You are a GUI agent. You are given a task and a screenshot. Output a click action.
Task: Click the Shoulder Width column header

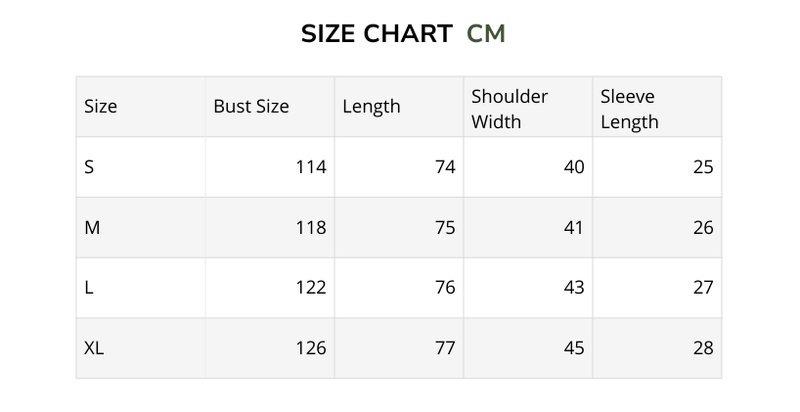[510, 109]
